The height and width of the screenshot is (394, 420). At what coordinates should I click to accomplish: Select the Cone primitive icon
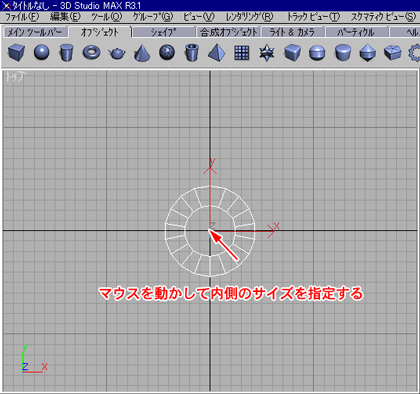(142, 53)
